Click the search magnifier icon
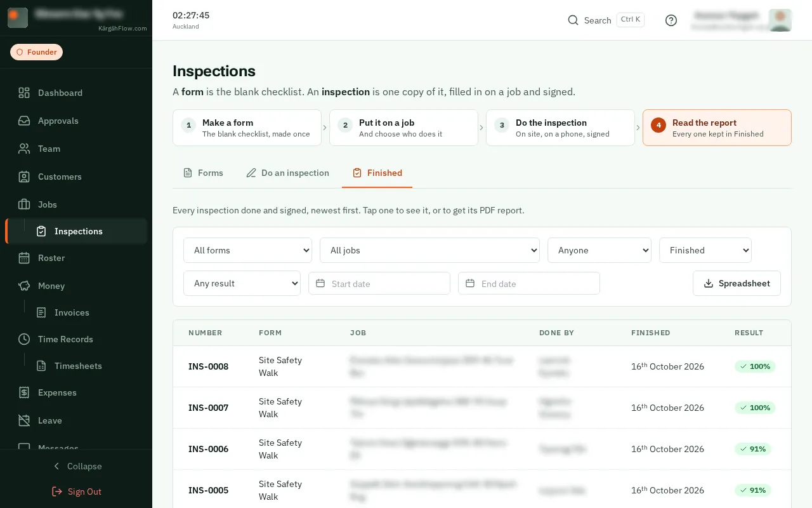 pos(573,20)
